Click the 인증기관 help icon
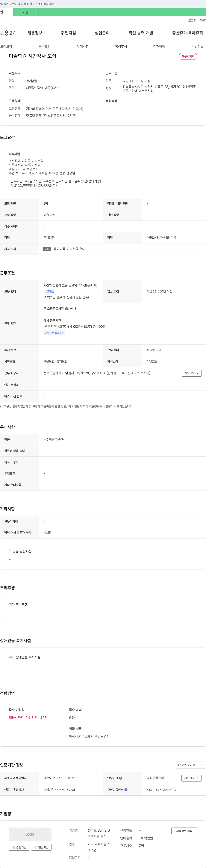Screen dimensions: 206x868 (121, 778)
